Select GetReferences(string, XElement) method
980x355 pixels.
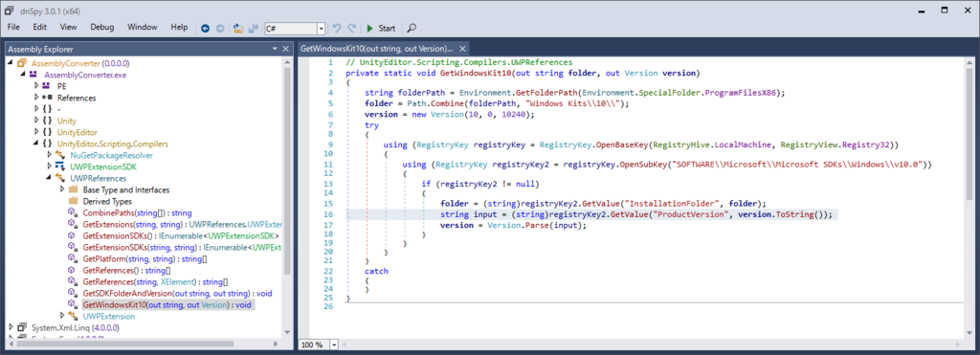156,281
